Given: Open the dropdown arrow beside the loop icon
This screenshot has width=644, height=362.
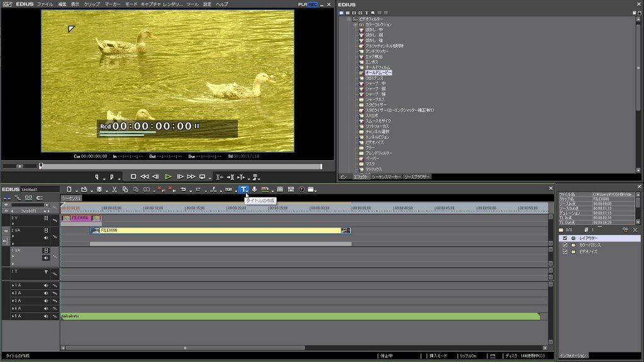Looking at the screenshot, I should [x=209, y=178].
